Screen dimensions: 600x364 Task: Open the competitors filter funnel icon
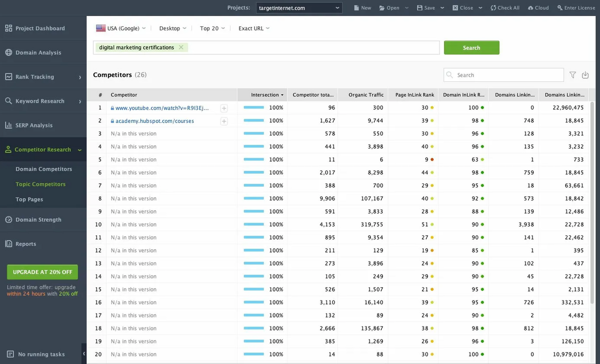(x=573, y=75)
